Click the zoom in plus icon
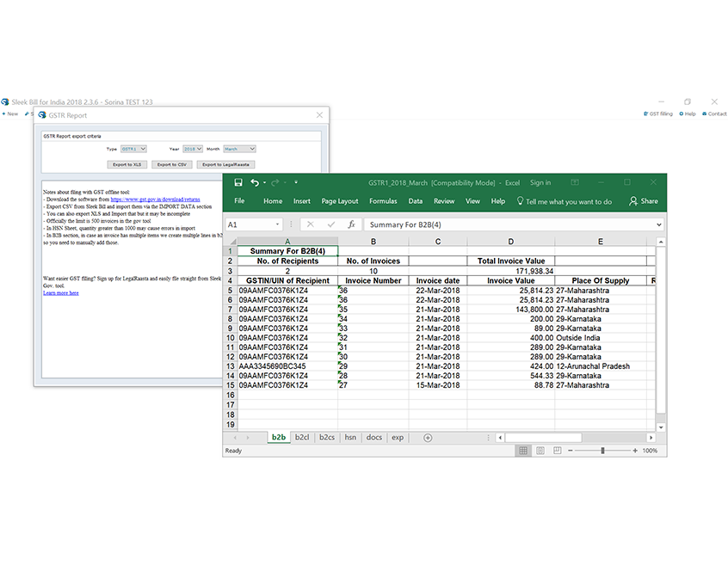The width and height of the screenshot is (728, 577). tap(634, 451)
